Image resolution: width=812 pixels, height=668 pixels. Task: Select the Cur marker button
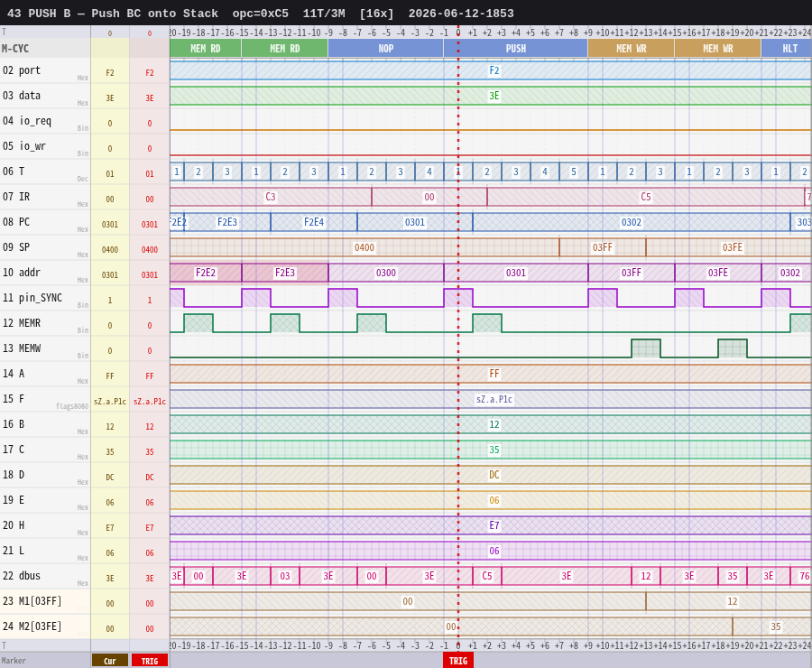pos(110,661)
